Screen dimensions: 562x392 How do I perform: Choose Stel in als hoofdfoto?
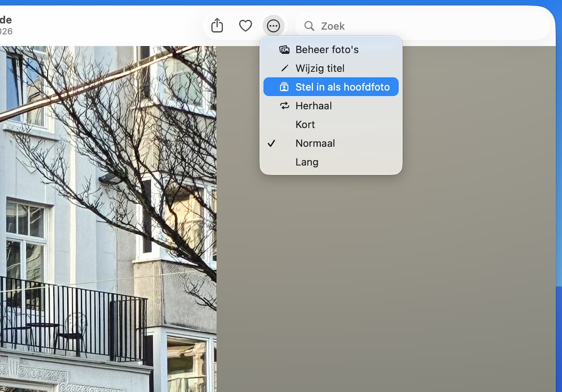[x=331, y=87]
